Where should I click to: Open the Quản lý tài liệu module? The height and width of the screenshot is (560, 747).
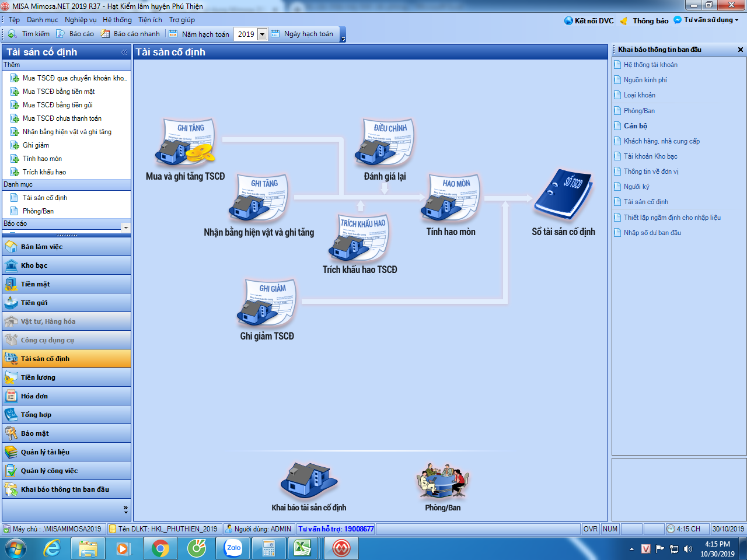(67, 452)
